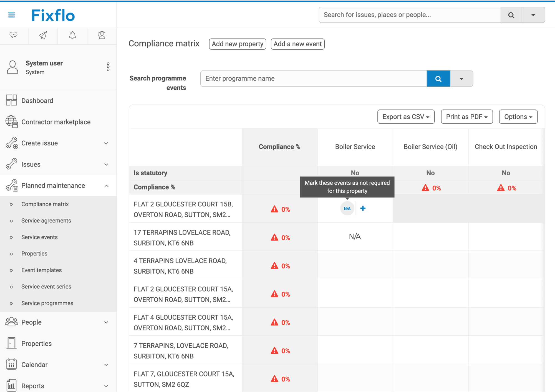Viewport: 555px width, 392px height.
Task: Click the graduation cap training icon
Action: (x=102, y=36)
